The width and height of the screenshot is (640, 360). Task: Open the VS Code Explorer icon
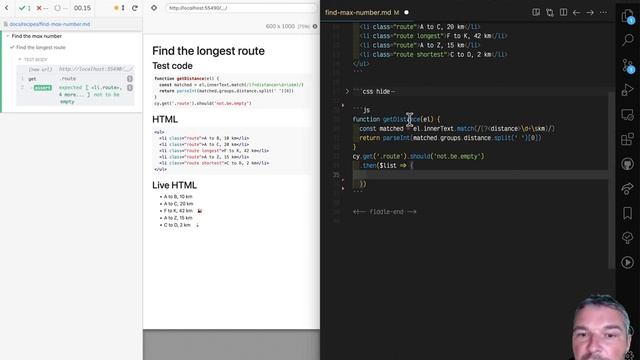(628, 16)
